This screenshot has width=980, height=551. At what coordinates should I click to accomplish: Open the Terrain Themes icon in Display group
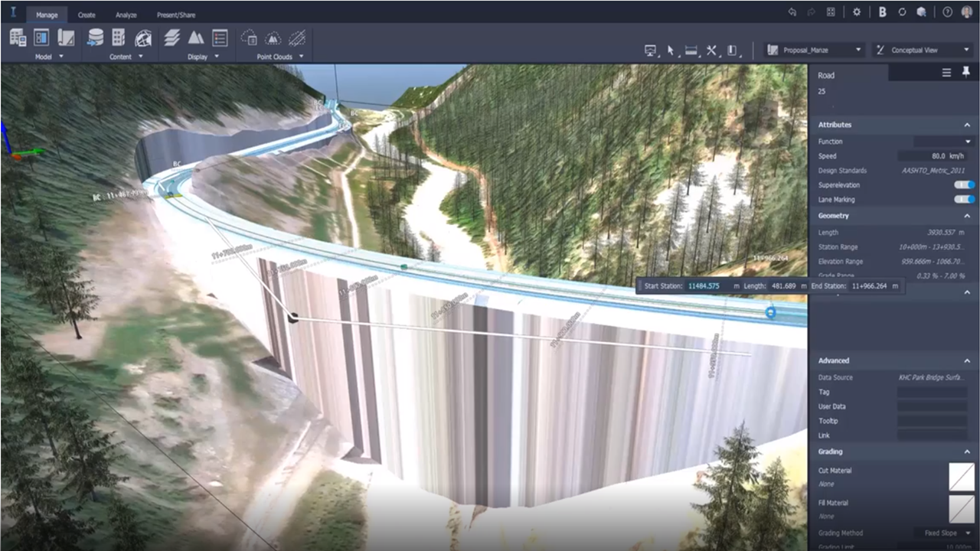point(196,37)
